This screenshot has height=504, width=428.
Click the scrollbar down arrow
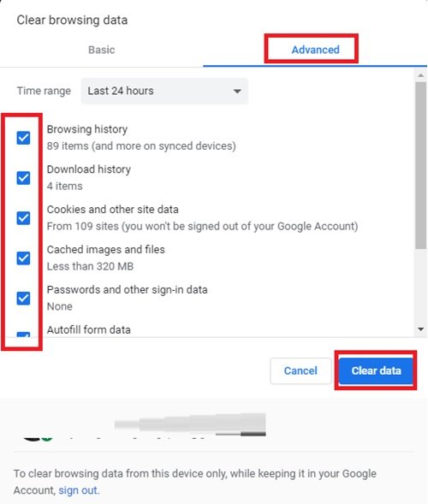420,329
